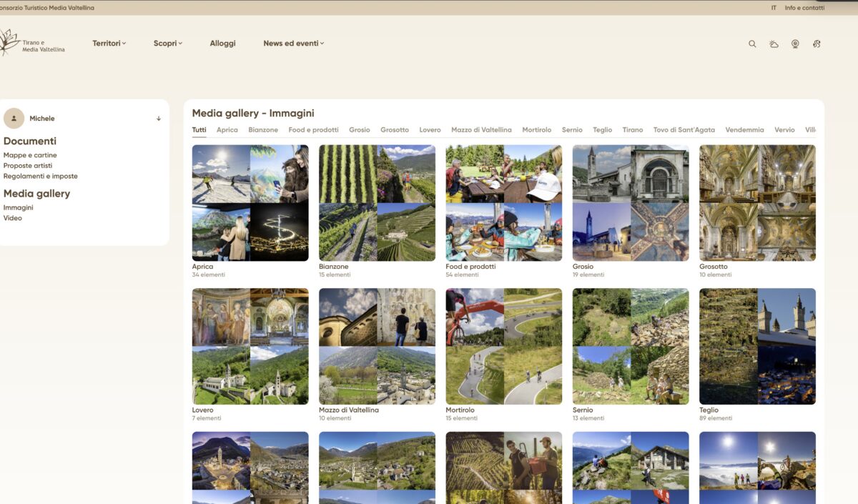Open Proposte artisti link in sidebar

point(28,166)
